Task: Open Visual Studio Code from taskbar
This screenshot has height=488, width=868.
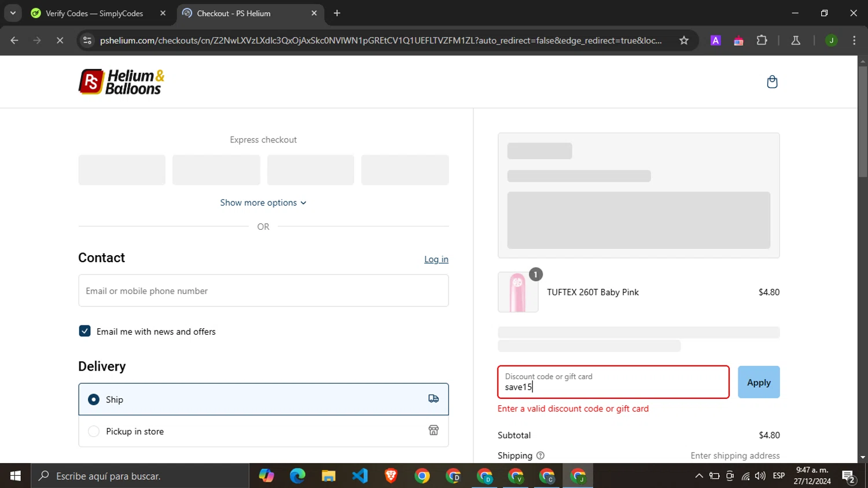Action: (360, 476)
